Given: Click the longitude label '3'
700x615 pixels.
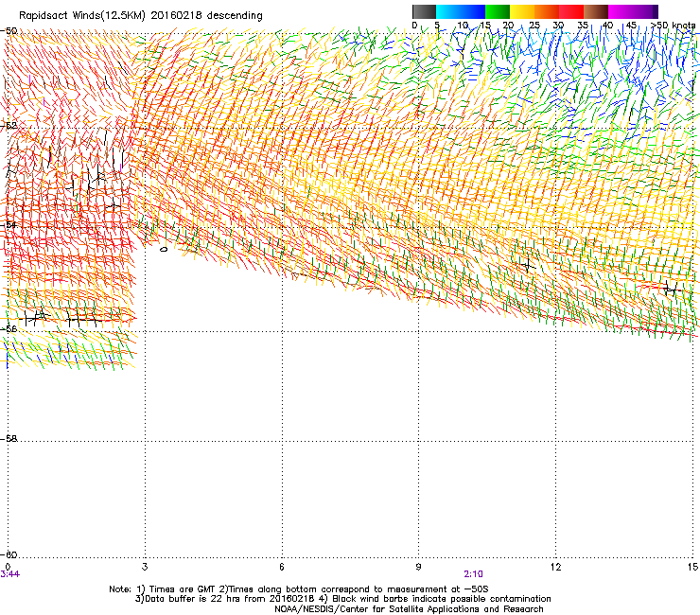Looking at the screenshot, I should point(145,567).
